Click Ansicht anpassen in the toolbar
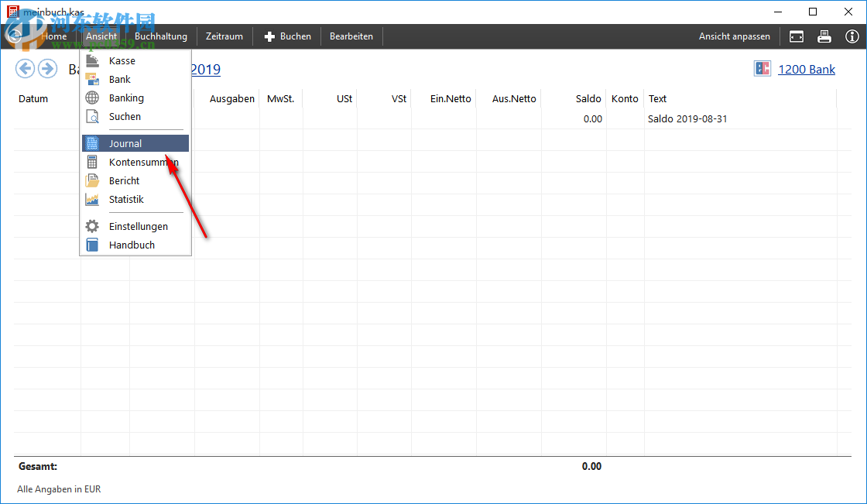867x504 pixels. click(735, 36)
